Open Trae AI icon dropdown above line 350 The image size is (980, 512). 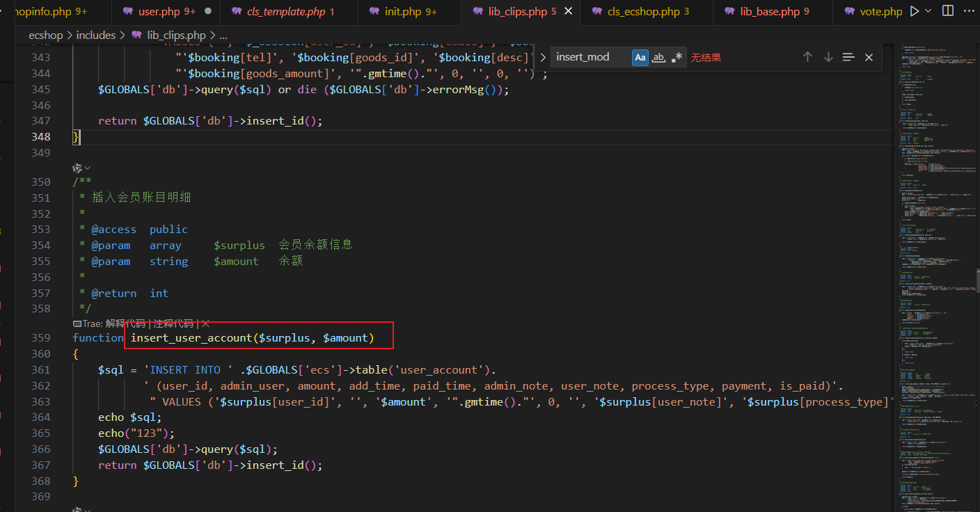tap(82, 168)
